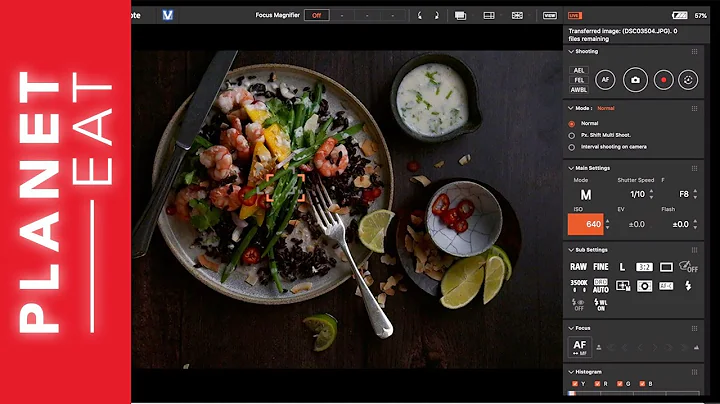Click the EV ±0.0 value
Image resolution: width=720 pixels, height=404 pixels.
coord(636,224)
